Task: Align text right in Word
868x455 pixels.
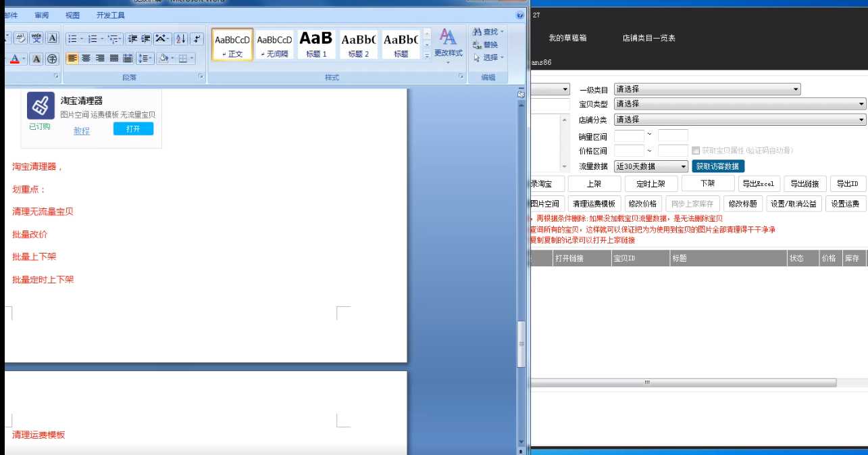Action: pyautogui.click(x=100, y=58)
